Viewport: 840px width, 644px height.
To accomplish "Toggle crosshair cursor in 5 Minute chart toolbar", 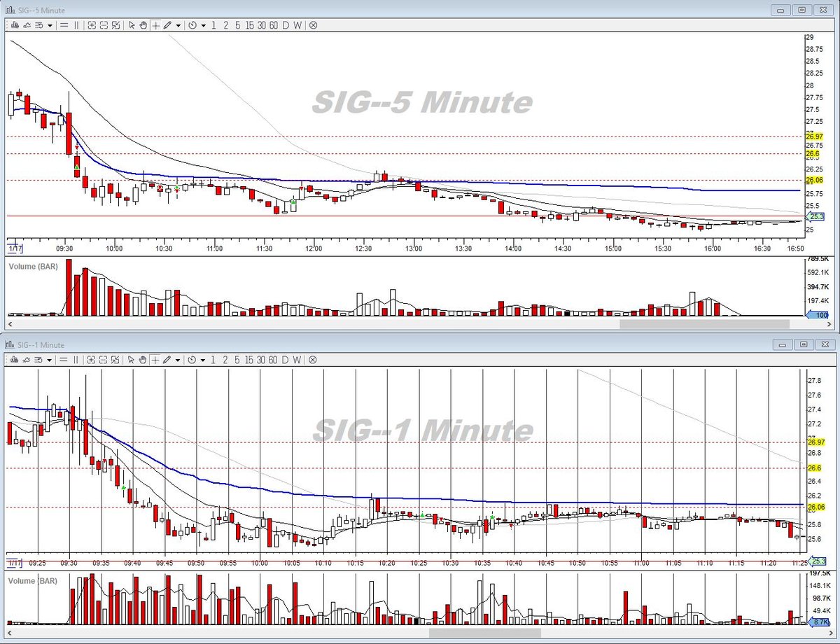I will pos(155,25).
